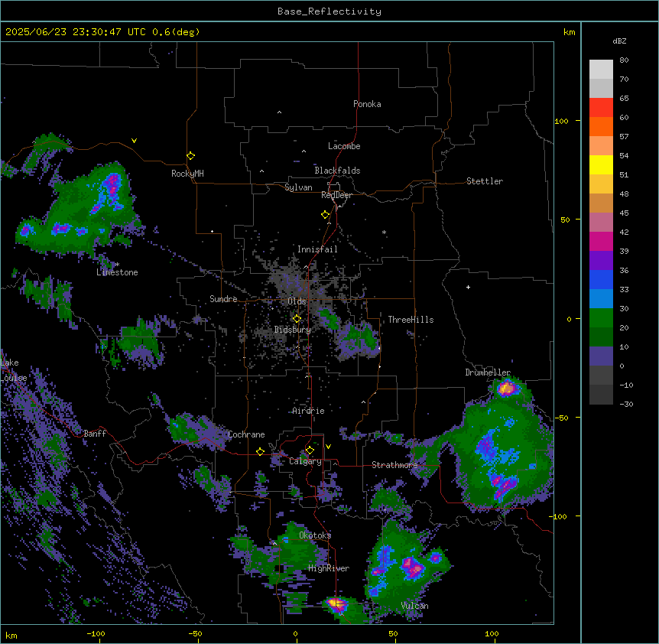Click the green 30-20 dBZ legend swatch
The height and width of the screenshot is (644, 659).
[601, 318]
